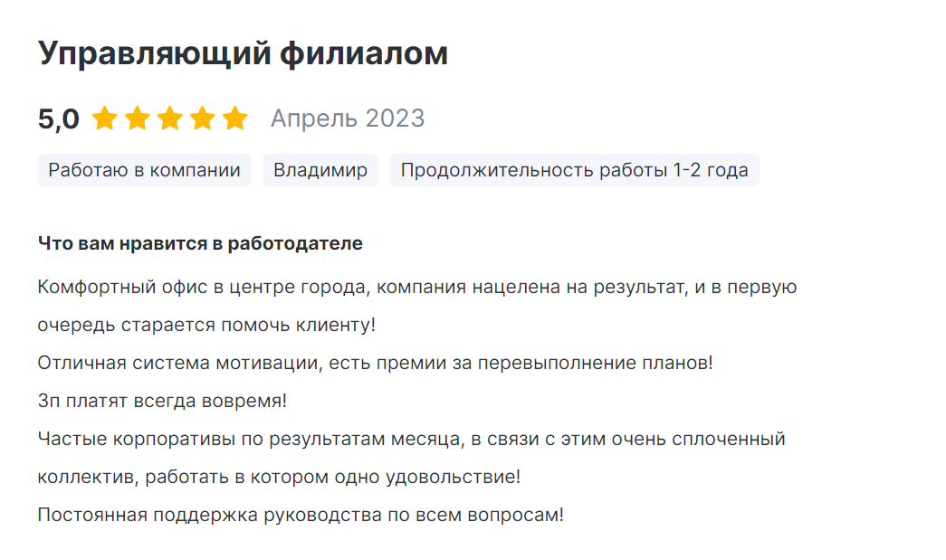This screenshot has width=946, height=560.
Task: Click the 5,0 rating score
Action: coord(59,119)
